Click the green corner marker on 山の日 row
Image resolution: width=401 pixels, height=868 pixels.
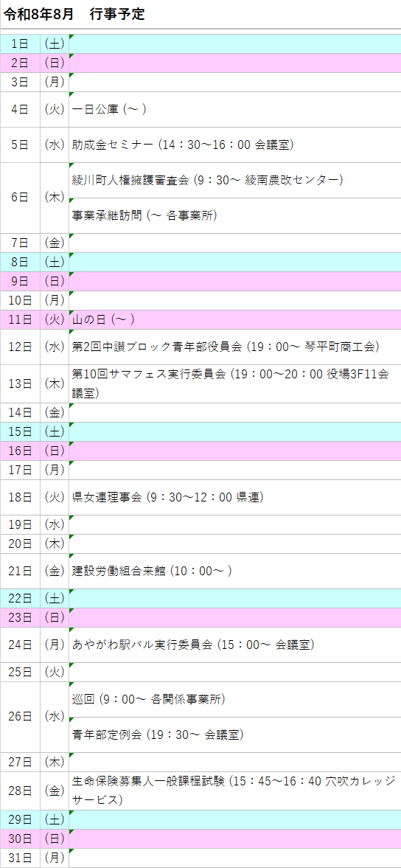tap(72, 313)
